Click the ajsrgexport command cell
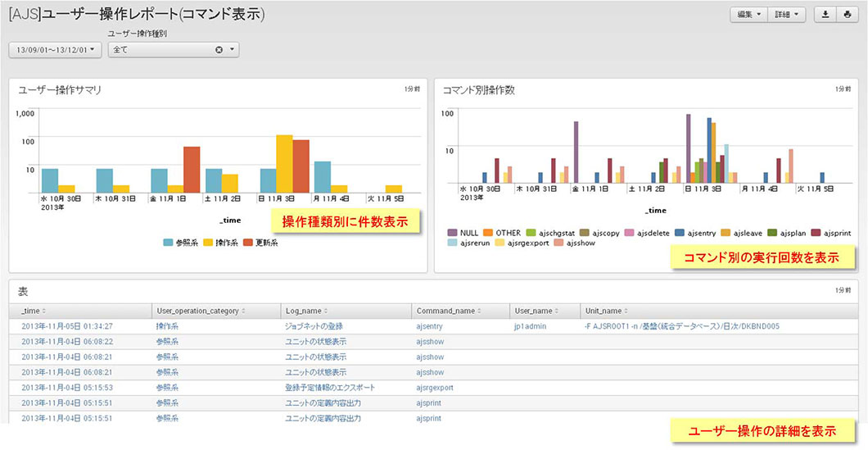 (x=435, y=388)
